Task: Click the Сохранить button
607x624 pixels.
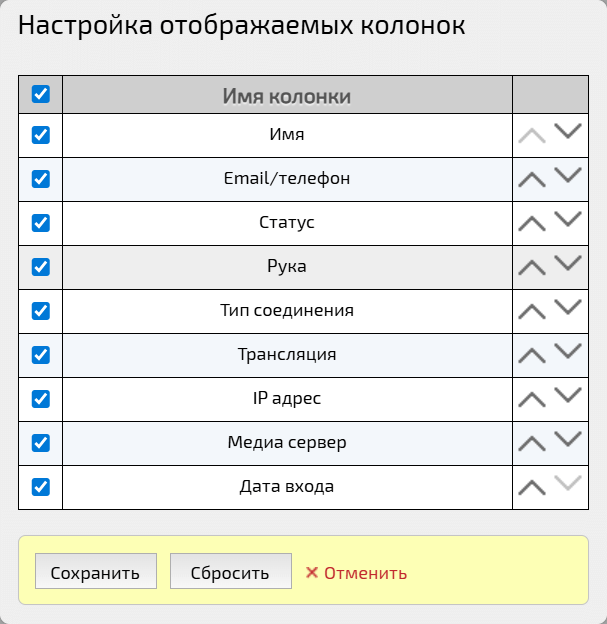Action: tap(96, 571)
